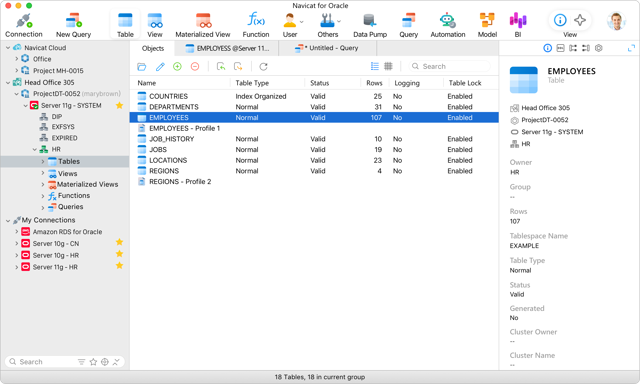640x384 pixels.
Task: Open the Others toolbar dropdown arrow
Action: (339, 21)
